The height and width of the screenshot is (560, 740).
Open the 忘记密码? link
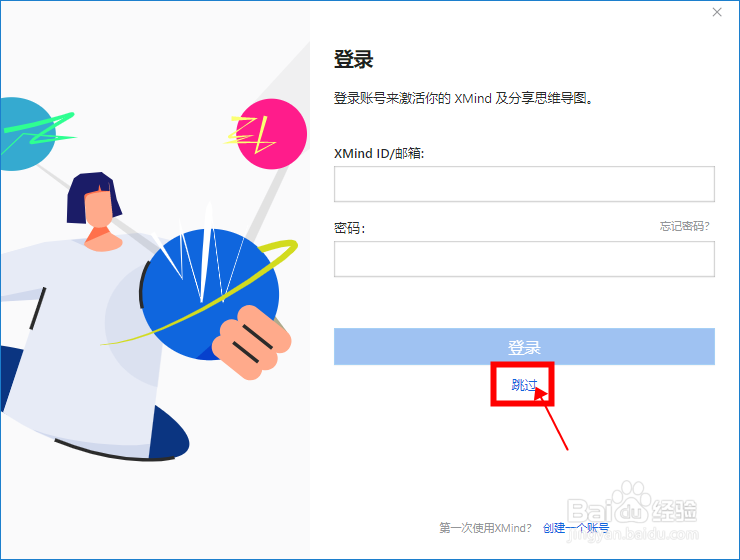pos(684,226)
